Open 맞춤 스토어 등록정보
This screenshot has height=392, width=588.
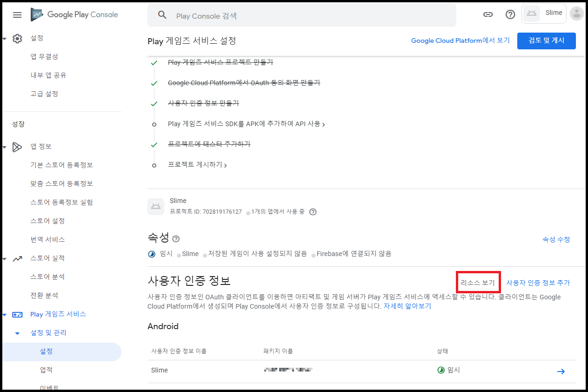point(61,183)
